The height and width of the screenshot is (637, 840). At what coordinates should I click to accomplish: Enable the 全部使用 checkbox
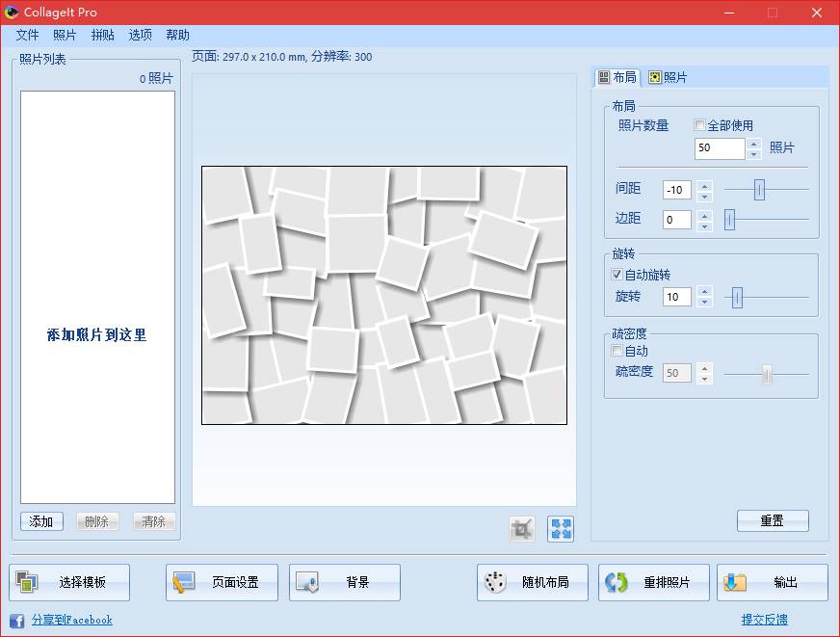699,125
